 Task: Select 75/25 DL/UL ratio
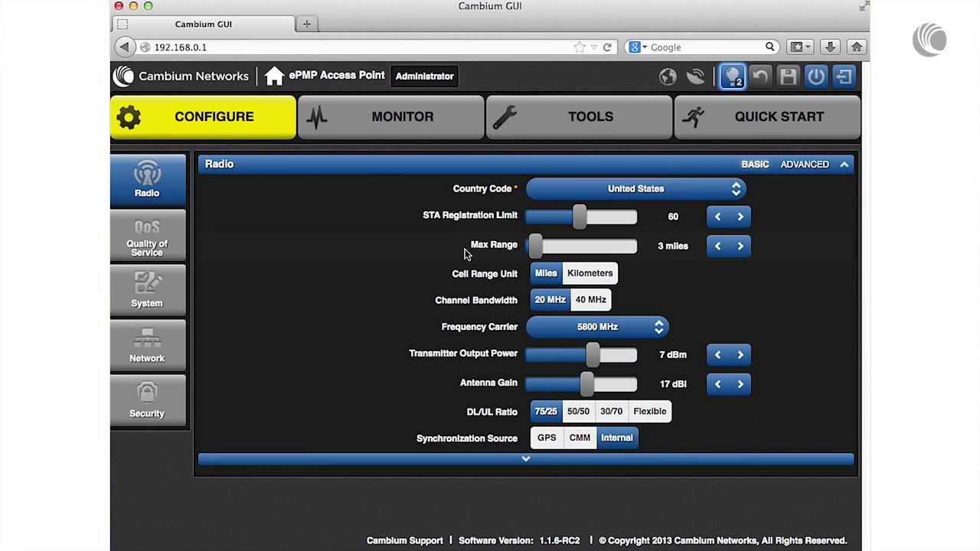click(546, 412)
